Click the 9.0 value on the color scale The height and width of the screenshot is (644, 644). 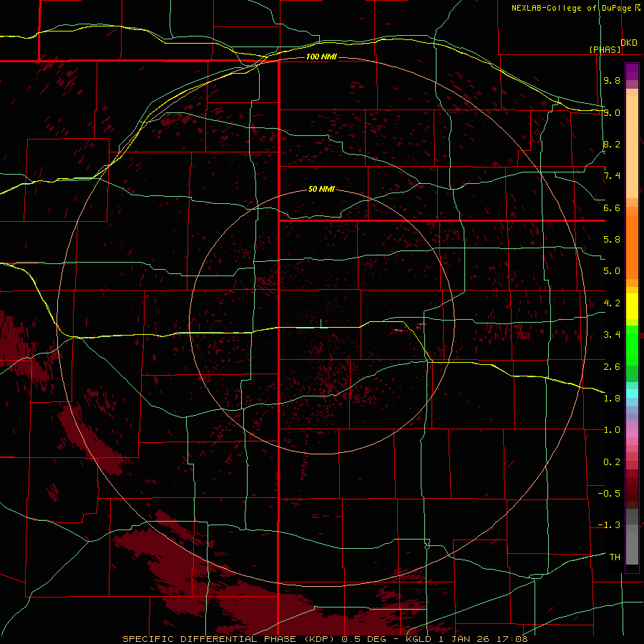612,112
